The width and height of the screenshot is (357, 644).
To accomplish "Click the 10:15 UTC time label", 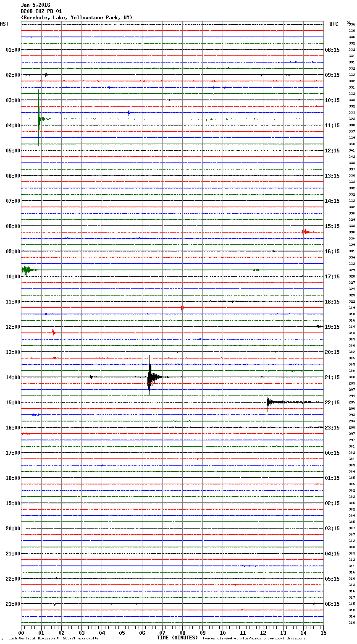I will [x=332, y=100].
